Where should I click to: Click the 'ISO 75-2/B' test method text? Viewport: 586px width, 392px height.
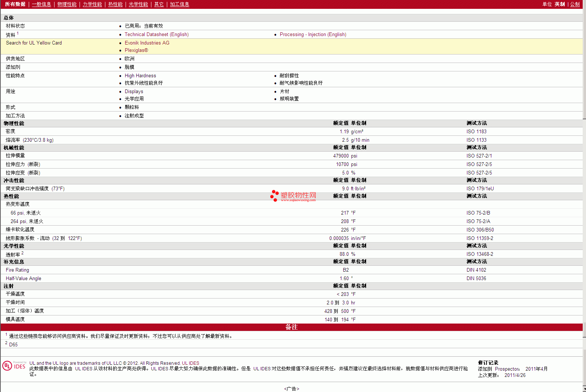click(478, 213)
